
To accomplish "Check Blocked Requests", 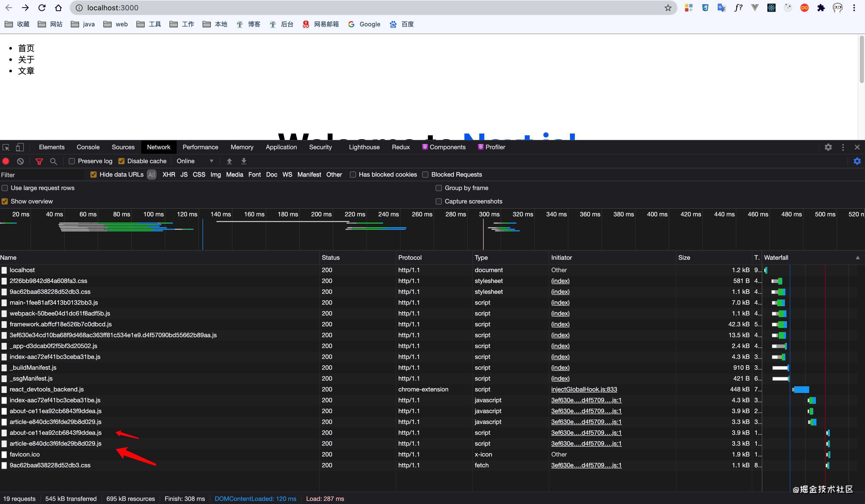I will (x=425, y=175).
